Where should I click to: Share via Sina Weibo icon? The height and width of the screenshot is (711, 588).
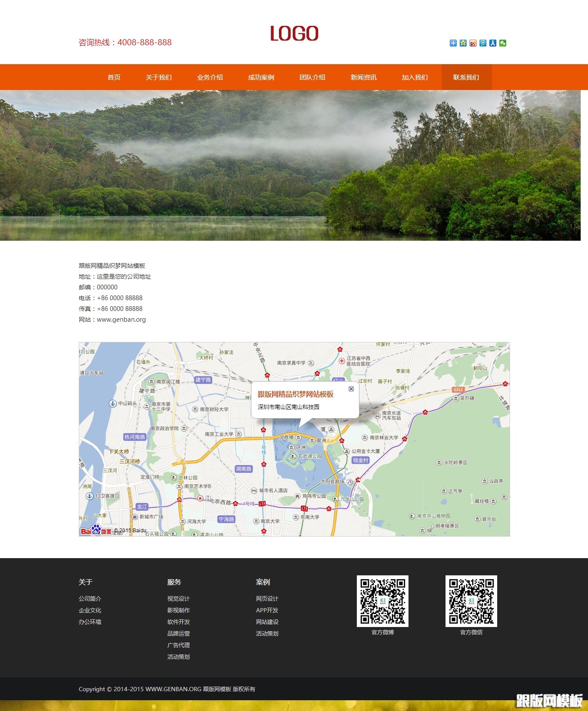pos(473,43)
